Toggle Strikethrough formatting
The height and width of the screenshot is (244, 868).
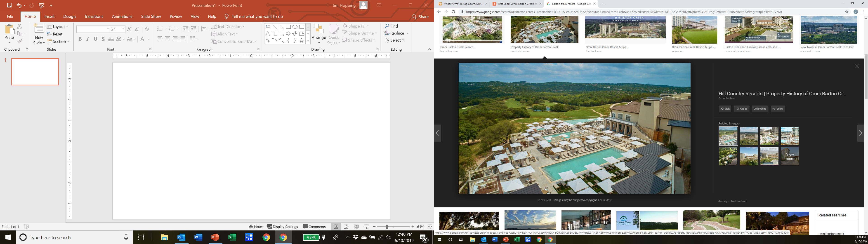point(111,39)
